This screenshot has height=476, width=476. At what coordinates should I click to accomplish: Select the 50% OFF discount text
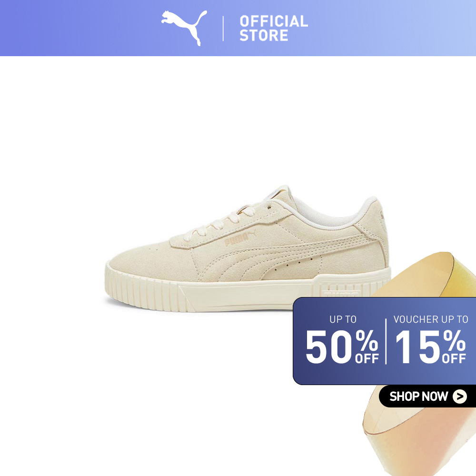(x=342, y=347)
